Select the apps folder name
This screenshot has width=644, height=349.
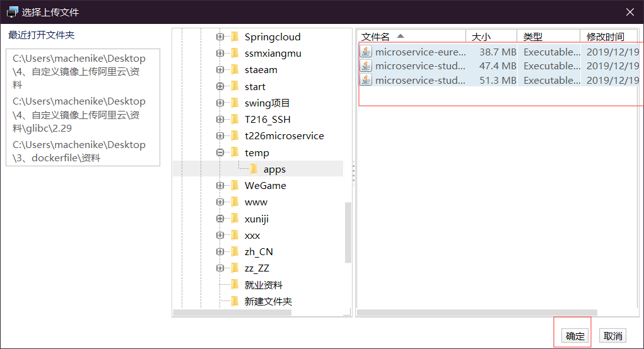click(x=274, y=169)
